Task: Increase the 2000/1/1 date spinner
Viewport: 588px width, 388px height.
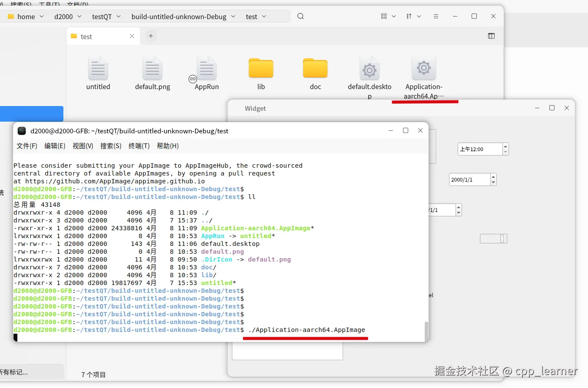Action: click(x=493, y=176)
